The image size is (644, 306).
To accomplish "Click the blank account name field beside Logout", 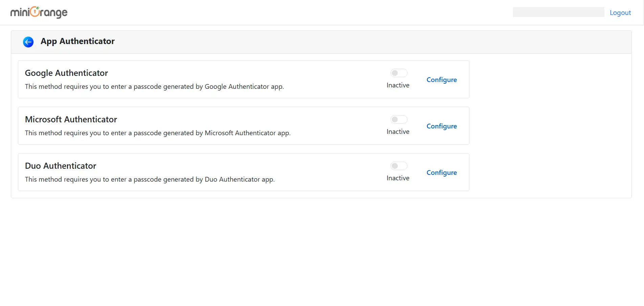I will point(559,12).
